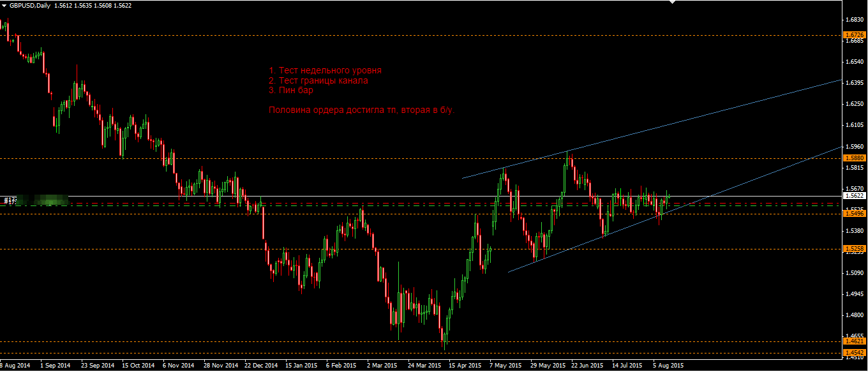Click the GBPUSD,Daily chart title
Viewport: 868px width, 372px height.
[x=29, y=5]
